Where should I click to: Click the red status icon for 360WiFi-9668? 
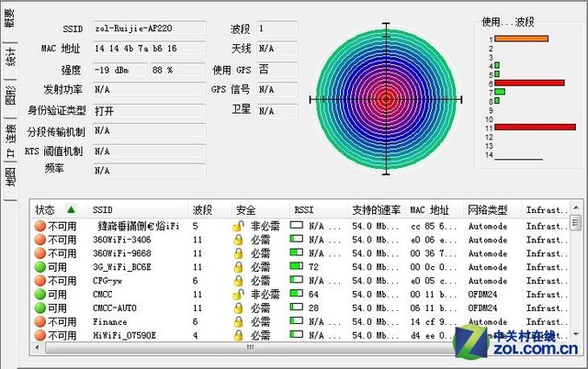pos(40,253)
